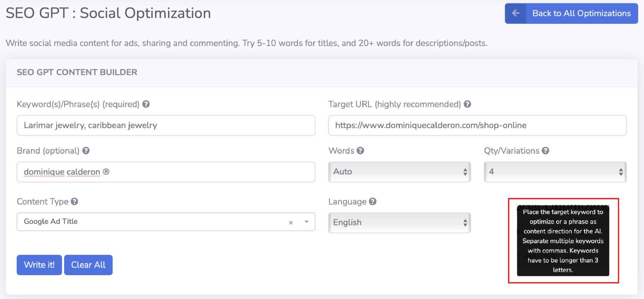This screenshot has width=644, height=299.
Task: Click the Target URL text field
Action: coord(477,125)
